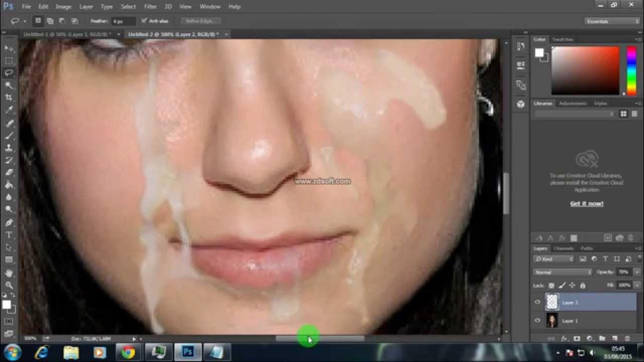
Task: Switch to Untitled-1 document tab
Action: click(68, 34)
